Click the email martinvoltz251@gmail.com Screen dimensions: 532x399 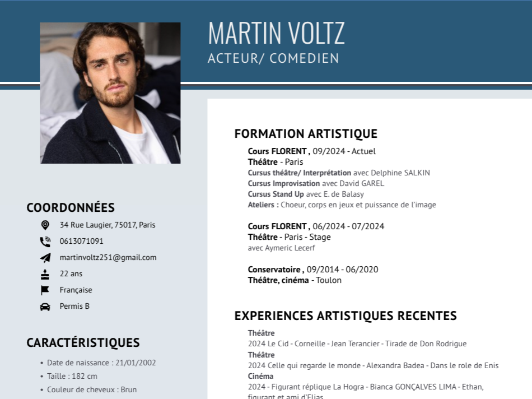click(x=108, y=258)
